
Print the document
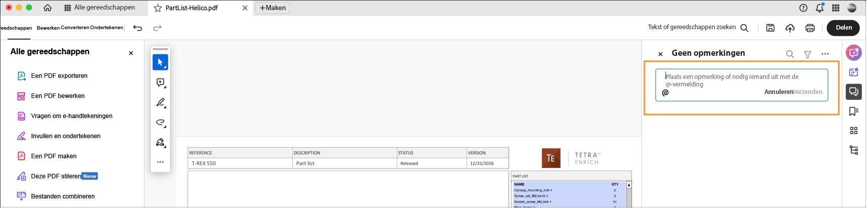click(x=810, y=28)
